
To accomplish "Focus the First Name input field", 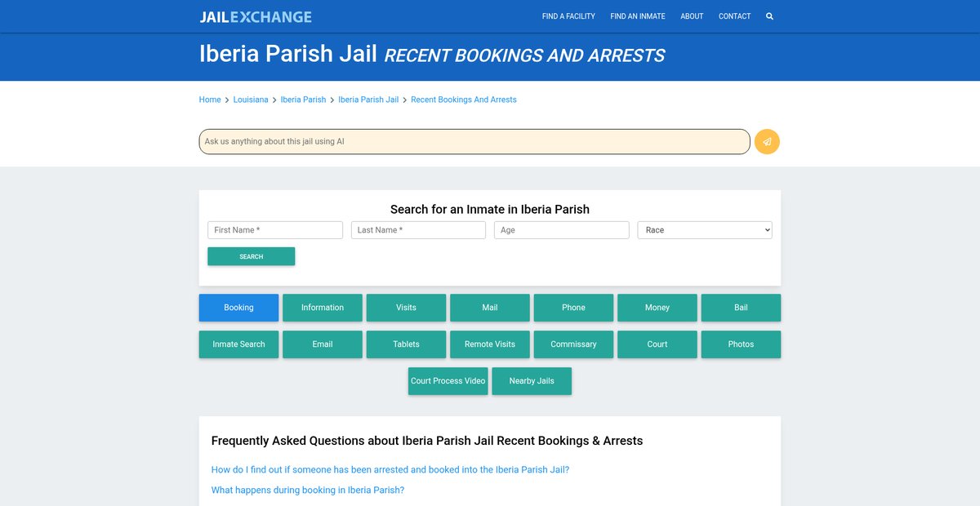I will coord(275,230).
